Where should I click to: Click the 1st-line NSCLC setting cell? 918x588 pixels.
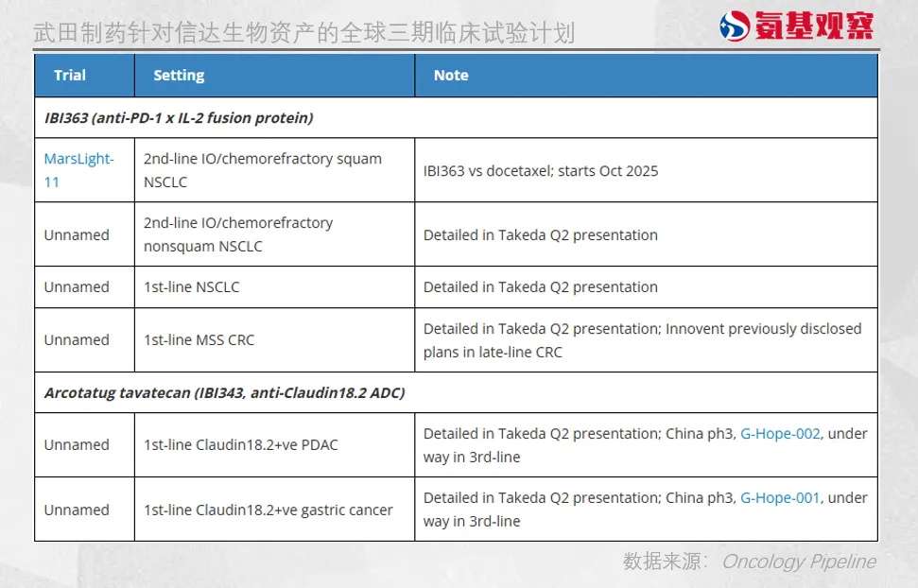click(x=192, y=287)
